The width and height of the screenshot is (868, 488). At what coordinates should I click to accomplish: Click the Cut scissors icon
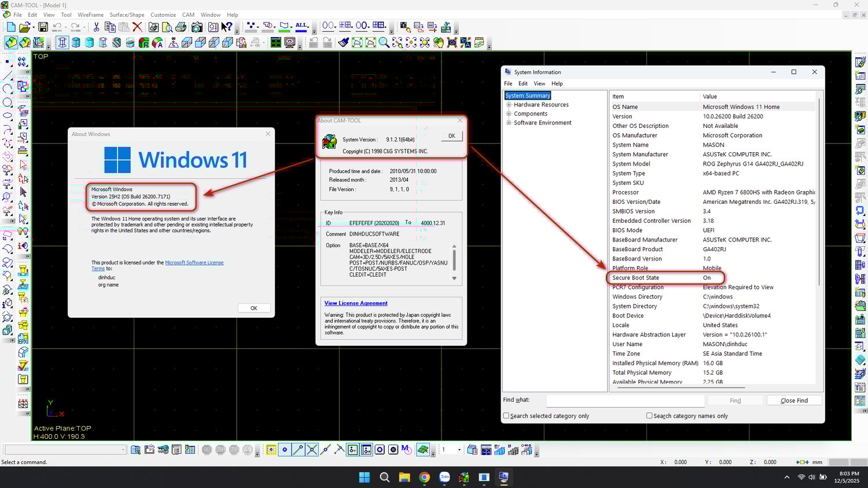click(96, 27)
